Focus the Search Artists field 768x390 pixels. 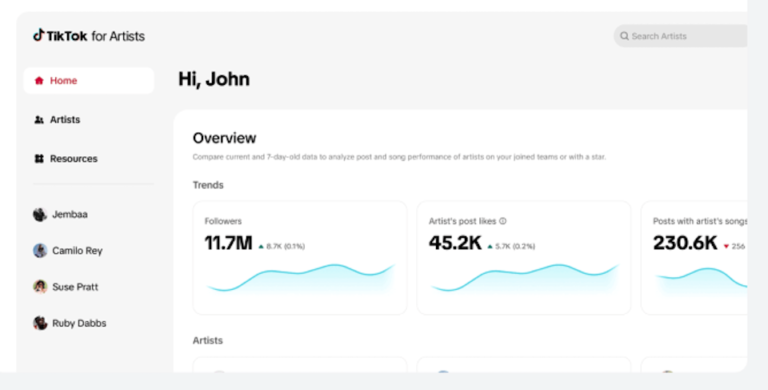(x=681, y=36)
